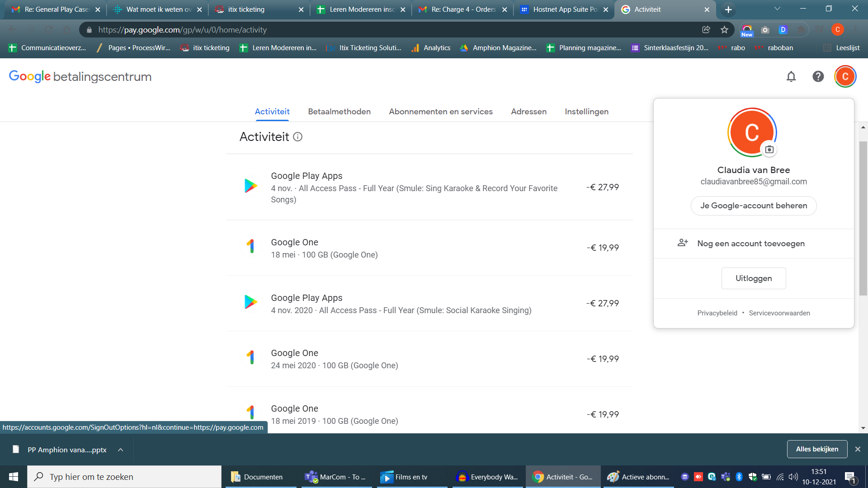
Task: Open the notifications bell icon
Action: (x=791, y=76)
